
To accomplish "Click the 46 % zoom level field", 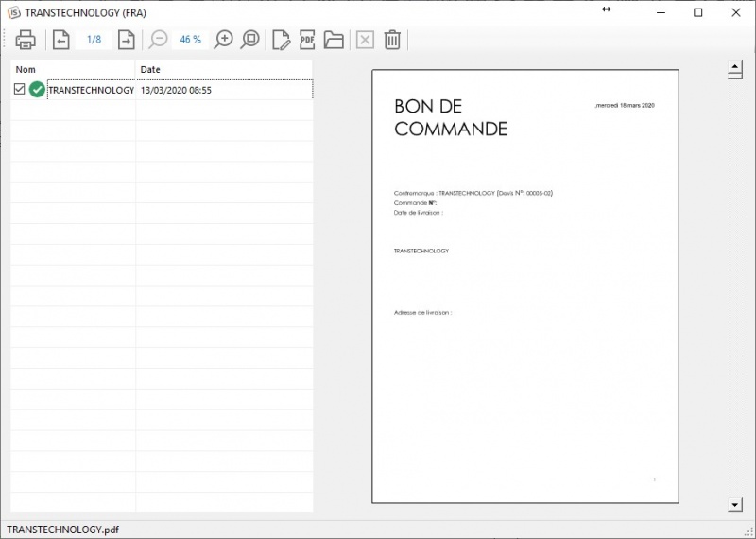I will (190, 40).
